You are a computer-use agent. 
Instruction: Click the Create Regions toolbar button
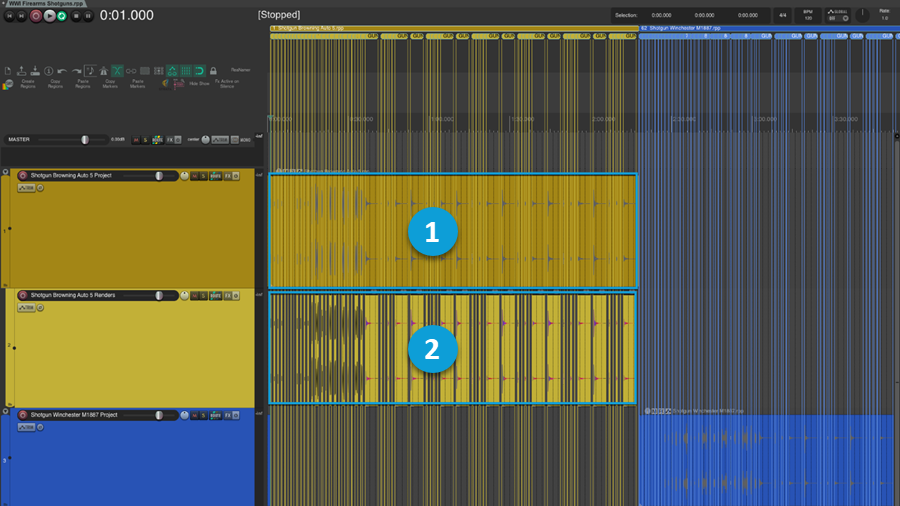click(29, 85)
